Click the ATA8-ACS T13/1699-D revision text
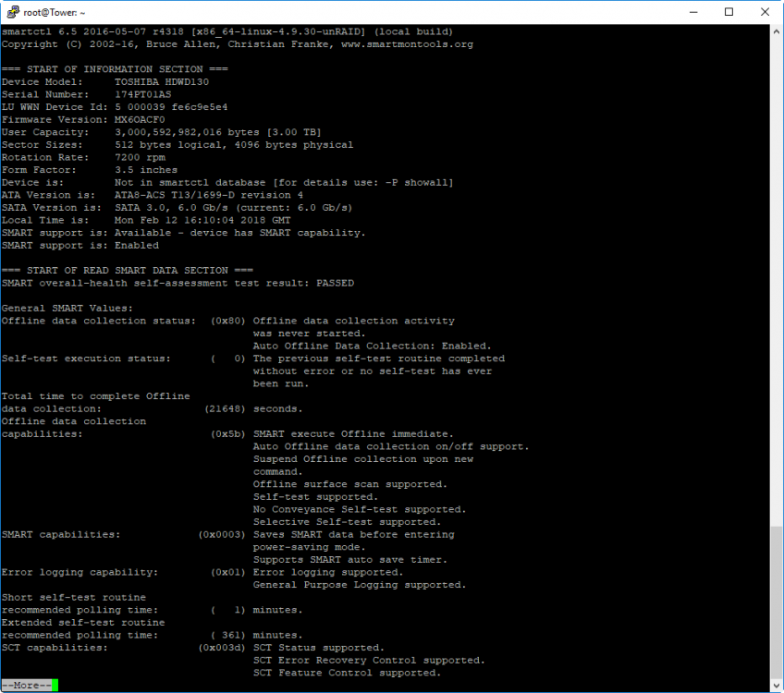 tap(209, 195)
